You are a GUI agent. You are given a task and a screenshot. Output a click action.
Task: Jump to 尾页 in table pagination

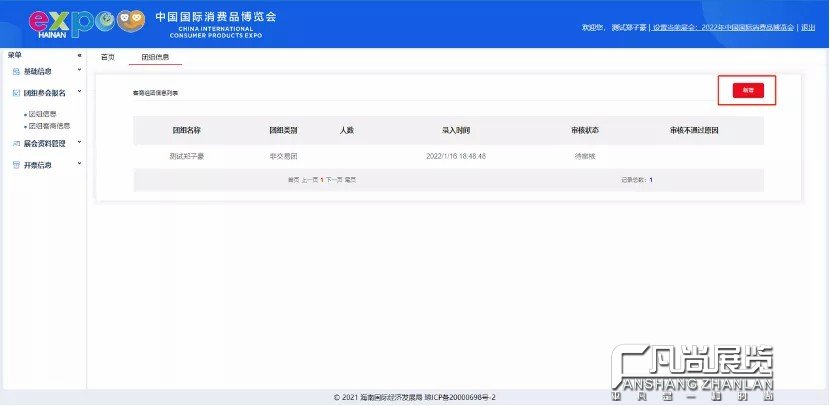351,180
